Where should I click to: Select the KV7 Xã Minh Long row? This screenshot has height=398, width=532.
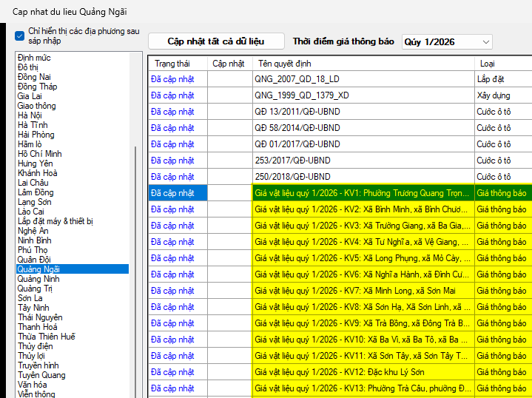coord(362,291)
